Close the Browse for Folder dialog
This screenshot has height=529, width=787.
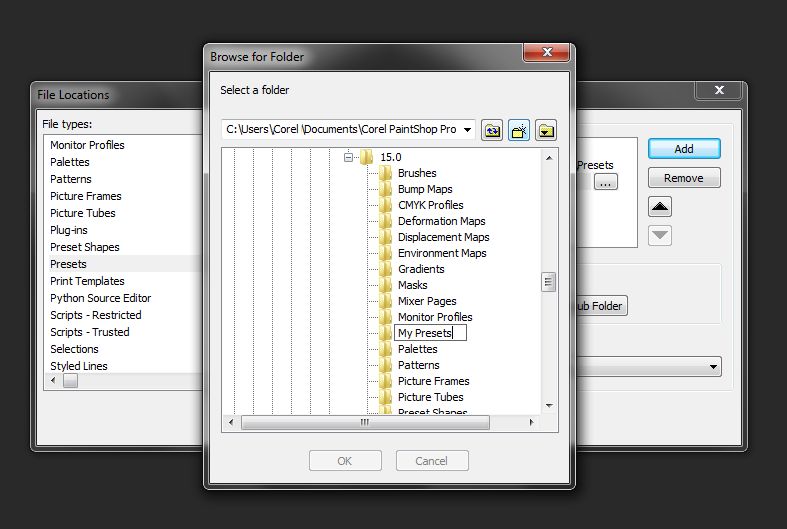click(547, 52)
